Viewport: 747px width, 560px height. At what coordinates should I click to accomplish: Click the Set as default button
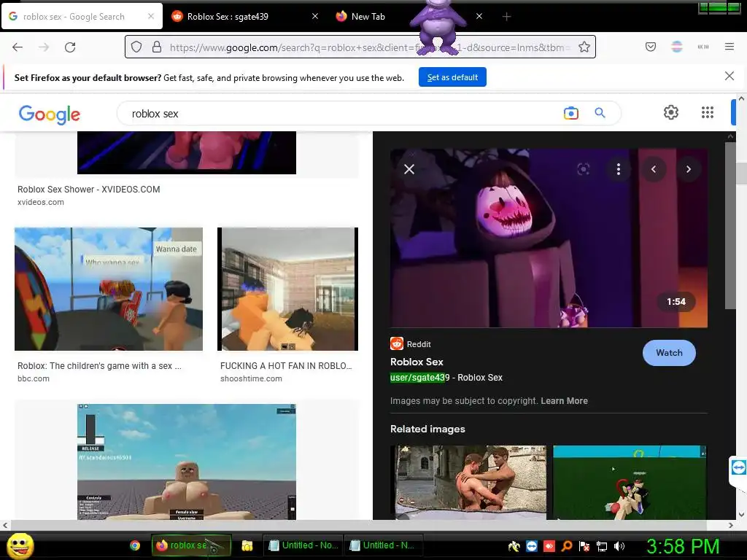pos(452,77)
